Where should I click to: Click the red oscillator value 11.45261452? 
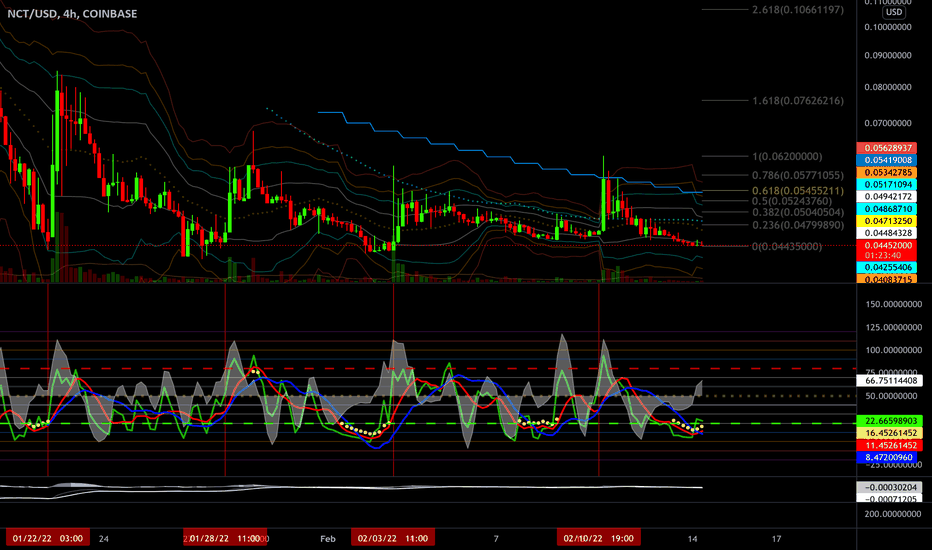pos(890,445)
